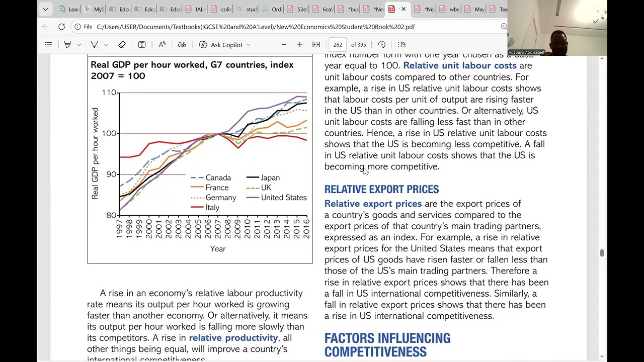Click 'Relative export prices' blue term in paragraph
The width and height of the screenshot is (644, 362).
point(373,204)
